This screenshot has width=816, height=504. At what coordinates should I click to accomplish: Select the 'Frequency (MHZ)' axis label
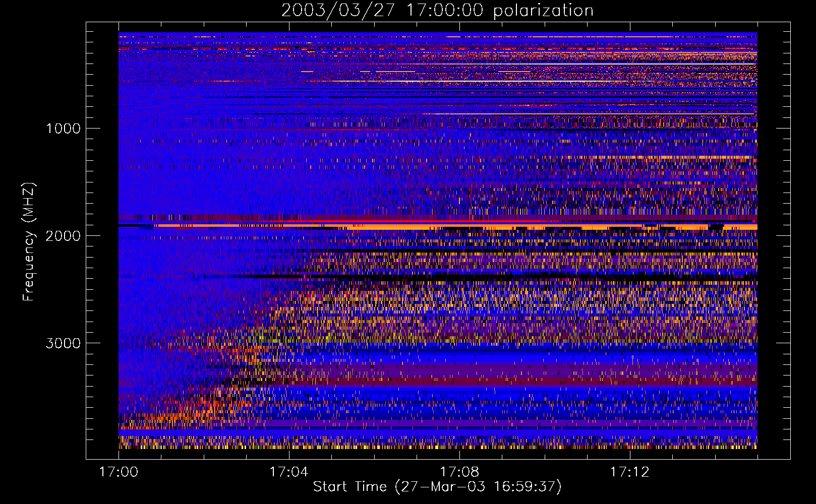[x=29, y=242]
